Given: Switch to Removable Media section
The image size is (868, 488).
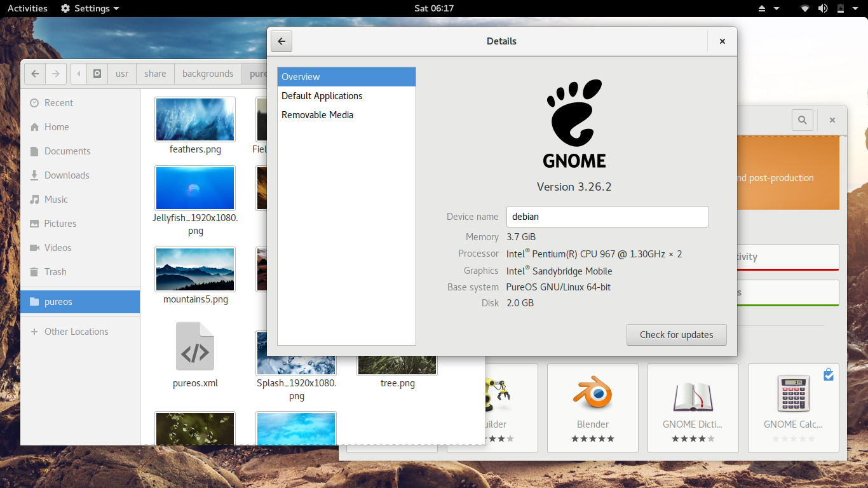Looking at the screenshot, I should 347,115.
